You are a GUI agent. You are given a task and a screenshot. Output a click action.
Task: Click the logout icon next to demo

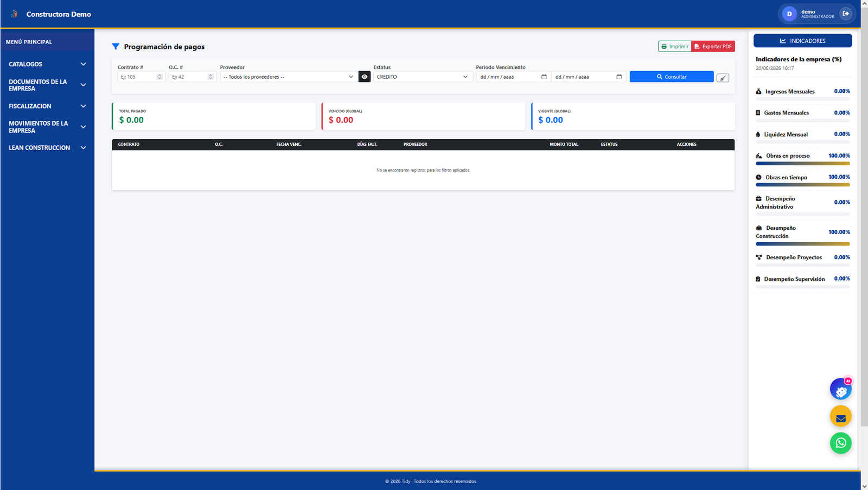846,14
